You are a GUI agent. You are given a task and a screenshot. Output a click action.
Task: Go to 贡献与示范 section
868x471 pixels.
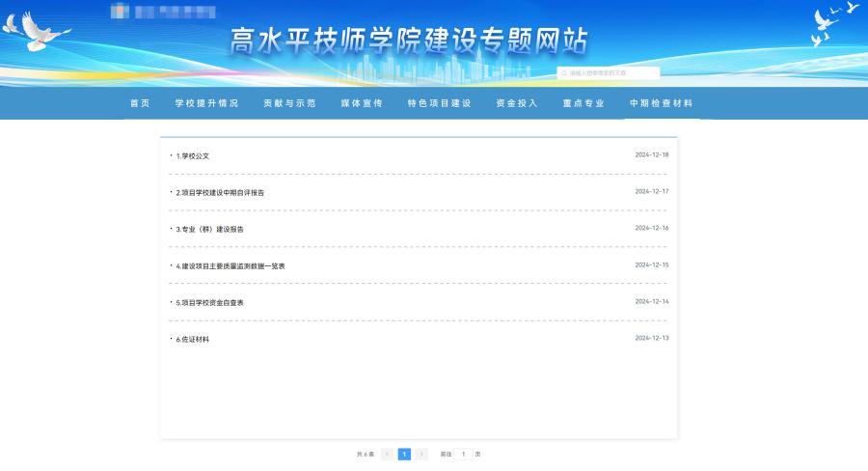[x=289, y=103]
